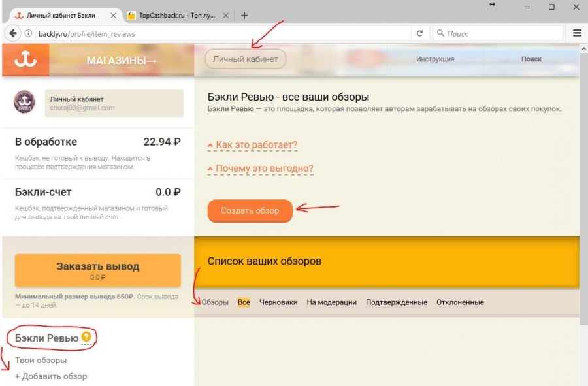Click the Backly anchor logo in header
The width and height of the screenshot is (588, 386).
click(x=25, y=60)
